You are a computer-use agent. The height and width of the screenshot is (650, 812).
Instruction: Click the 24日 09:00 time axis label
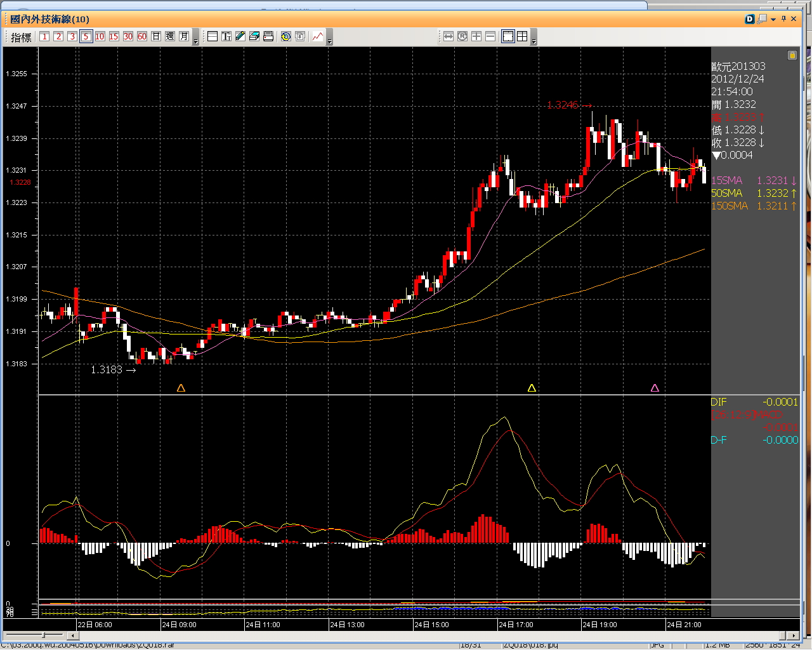[180, 625]
